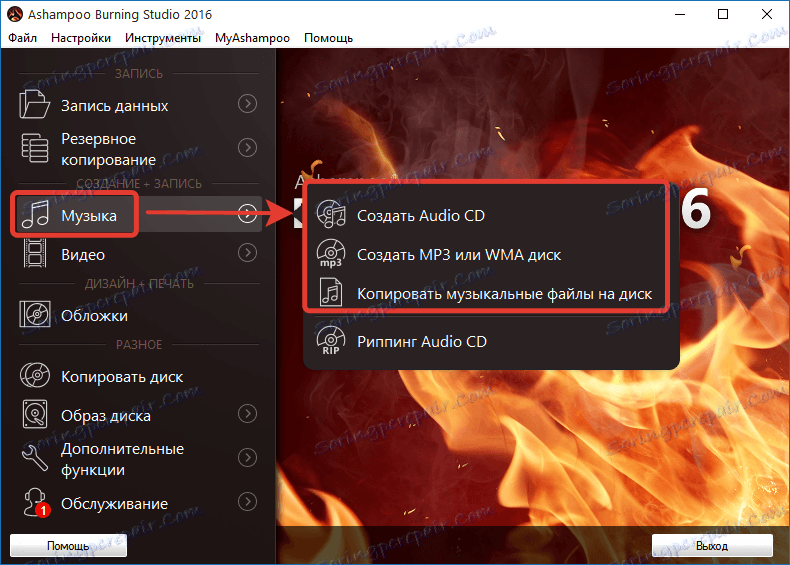Open the Настройки menu
Image resolution: width=790 pixels, height=565 pixels.
(x=81, y=38)
